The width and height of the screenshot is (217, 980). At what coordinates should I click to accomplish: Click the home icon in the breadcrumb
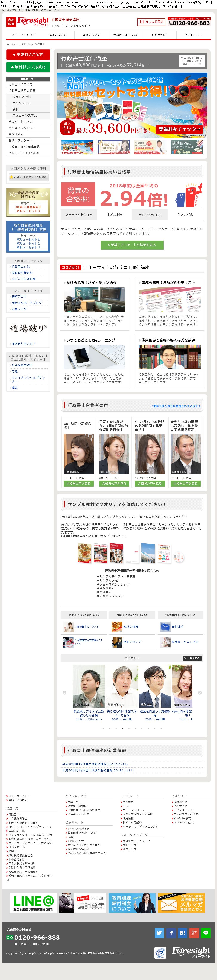coord(8,44)
